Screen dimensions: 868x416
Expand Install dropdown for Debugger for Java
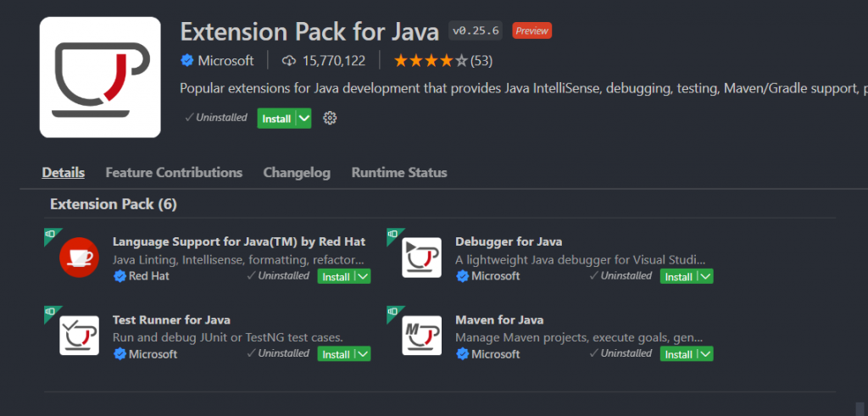click(x=706, y=276)
